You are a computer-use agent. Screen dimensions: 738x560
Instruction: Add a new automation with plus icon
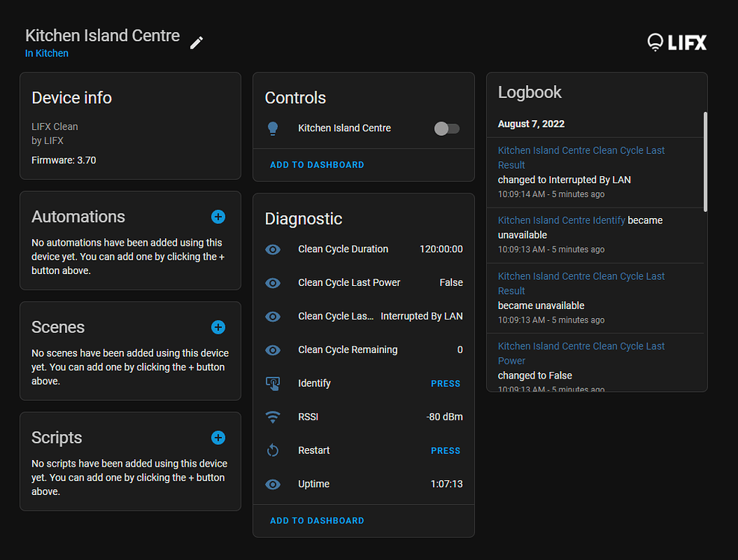tap(218, 217)
